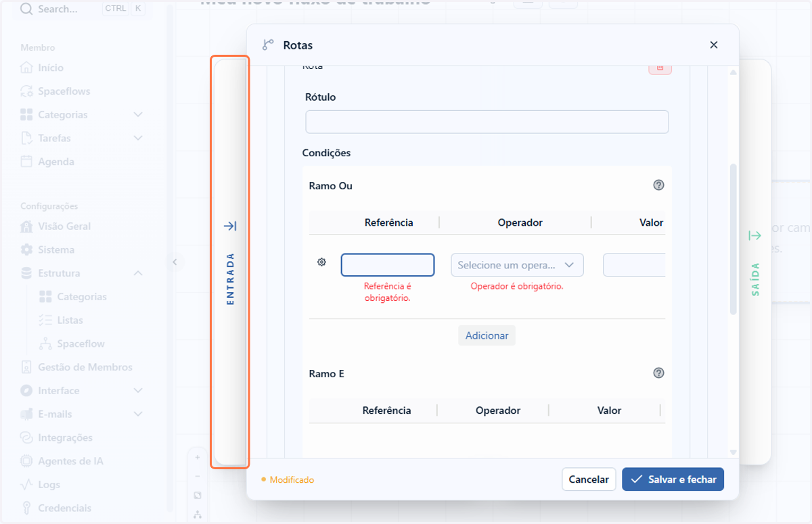
Task: Click the fit-to-screen canvas icon
Action: click(x=198, y=495)
